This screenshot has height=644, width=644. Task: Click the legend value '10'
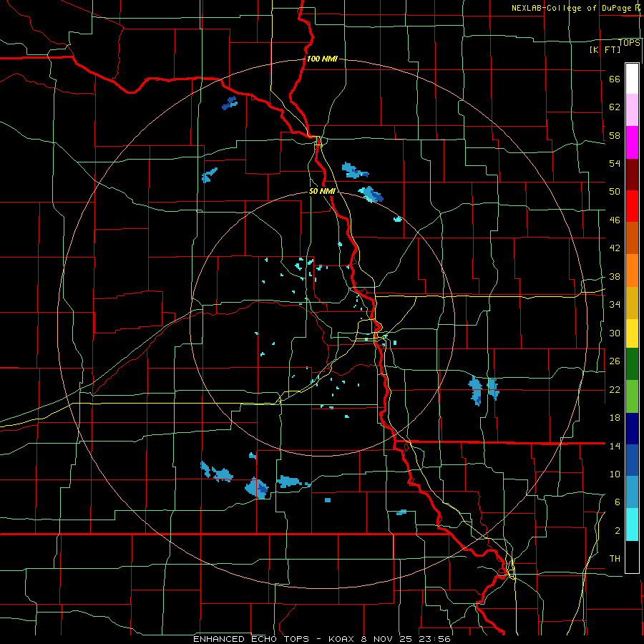(x=615, y=474)
